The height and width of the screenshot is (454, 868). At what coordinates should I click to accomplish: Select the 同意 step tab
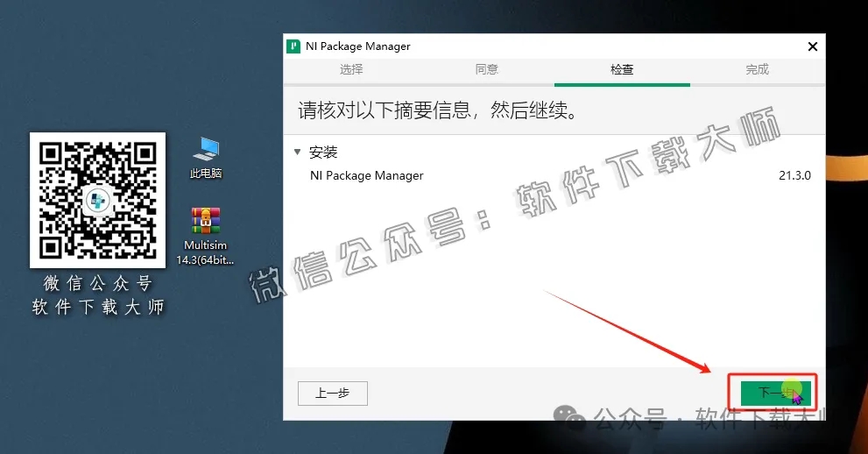pyautogui.click(x=487, y=69)
